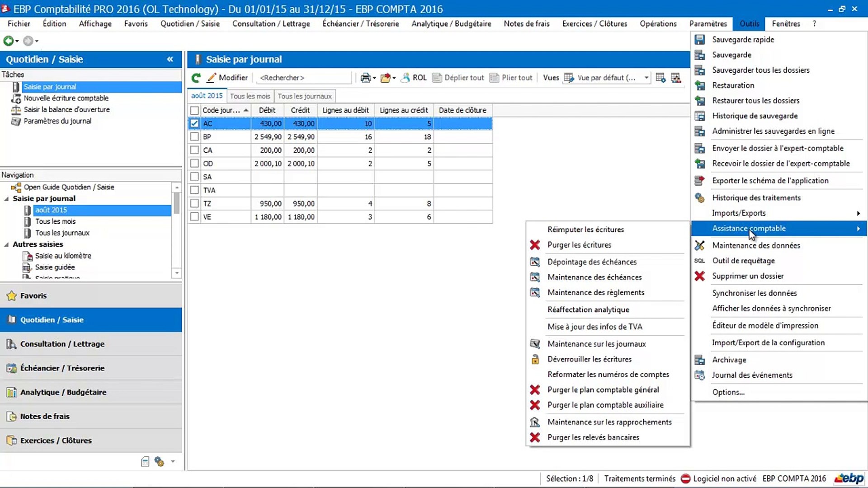Click the printer icon in the toolbar
868x488 pixels.
tap(365, 78)
